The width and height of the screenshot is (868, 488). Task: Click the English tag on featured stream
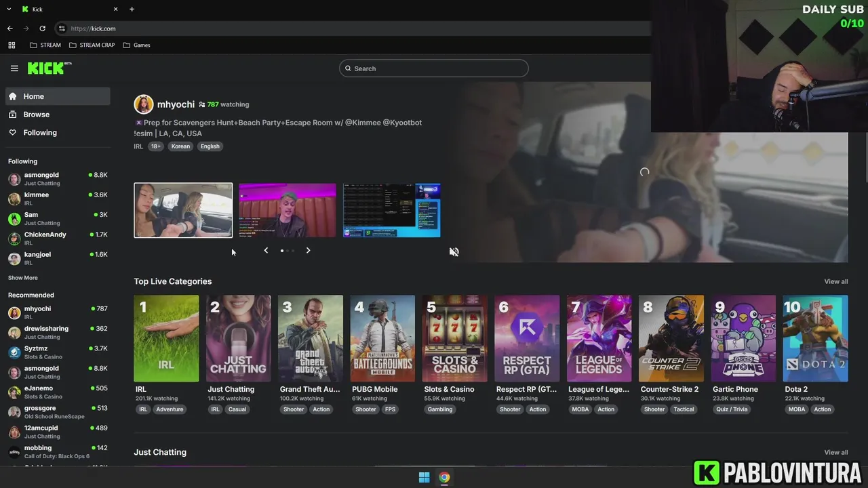pos(210,146)
